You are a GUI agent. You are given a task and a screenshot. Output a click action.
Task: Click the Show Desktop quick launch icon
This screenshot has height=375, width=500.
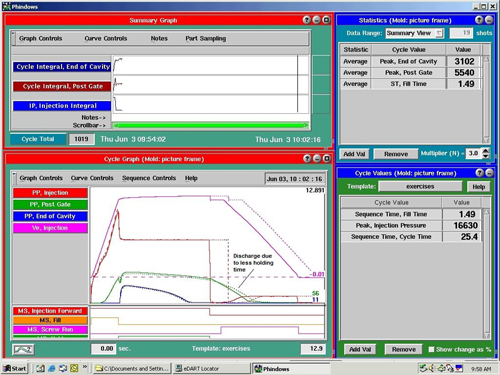pos(40,368)
